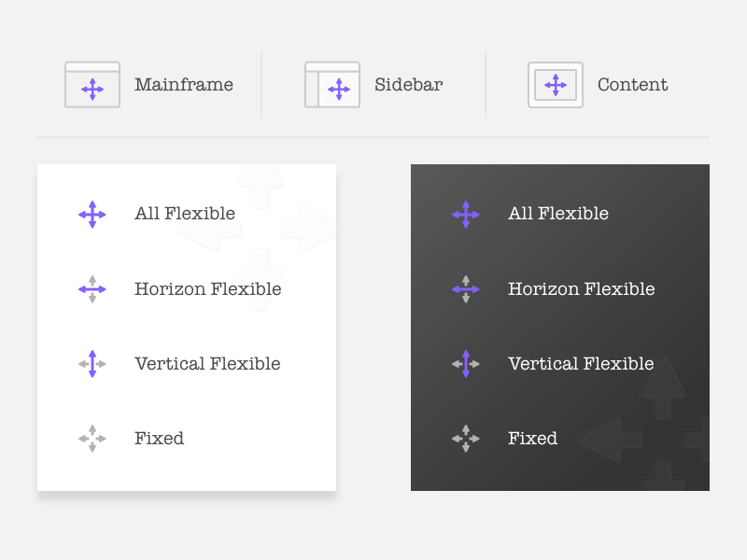Image resolution: width=747 pixels, height=560 pixels.
Task: Choose Horizon Flexible text in white panel
Action: click(x=208, y=289)
